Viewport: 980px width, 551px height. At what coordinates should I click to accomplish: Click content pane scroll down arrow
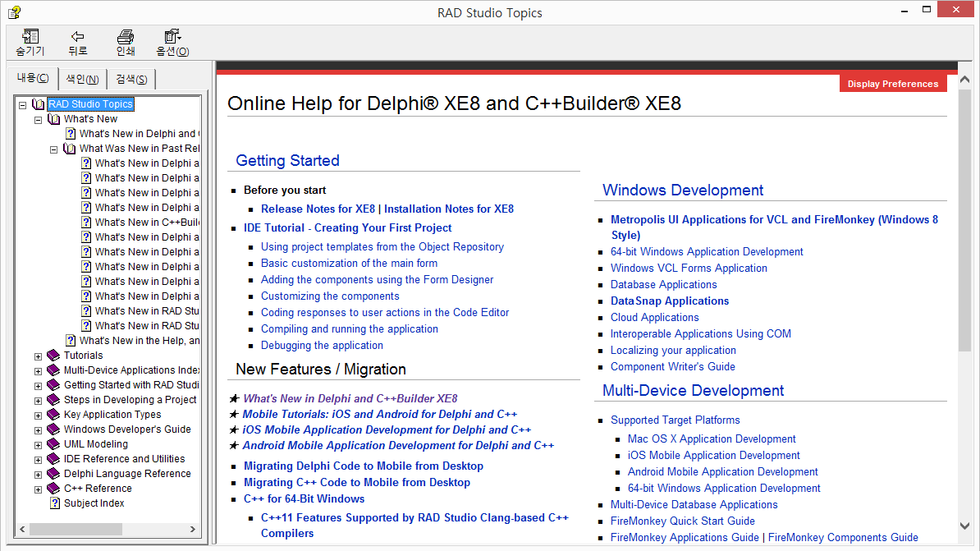click(x=964, y=526)
